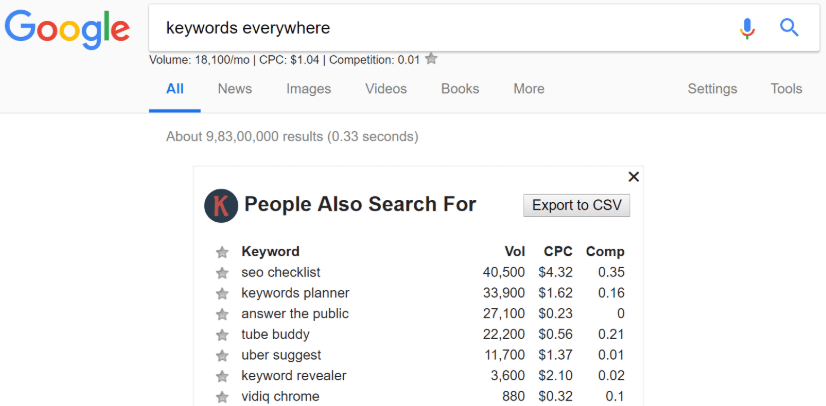Click the Comp column header
This screenshot has height=406, width=826.
[x=605, y=252]
